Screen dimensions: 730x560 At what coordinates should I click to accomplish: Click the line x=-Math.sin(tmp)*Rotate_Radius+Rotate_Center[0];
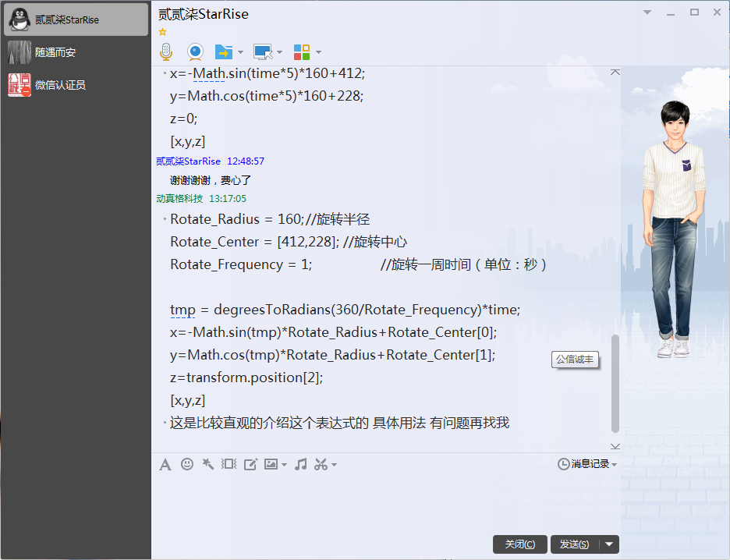333,332
